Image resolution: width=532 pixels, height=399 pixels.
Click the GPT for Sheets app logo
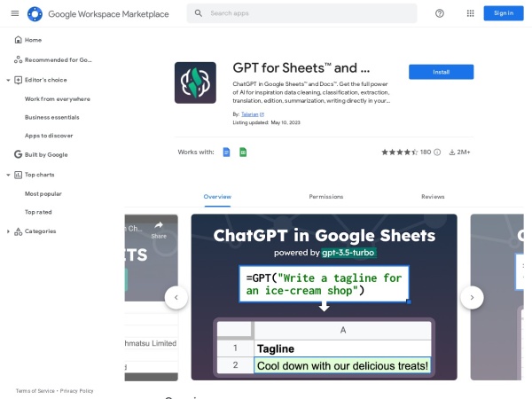click(x=195, y=82)
